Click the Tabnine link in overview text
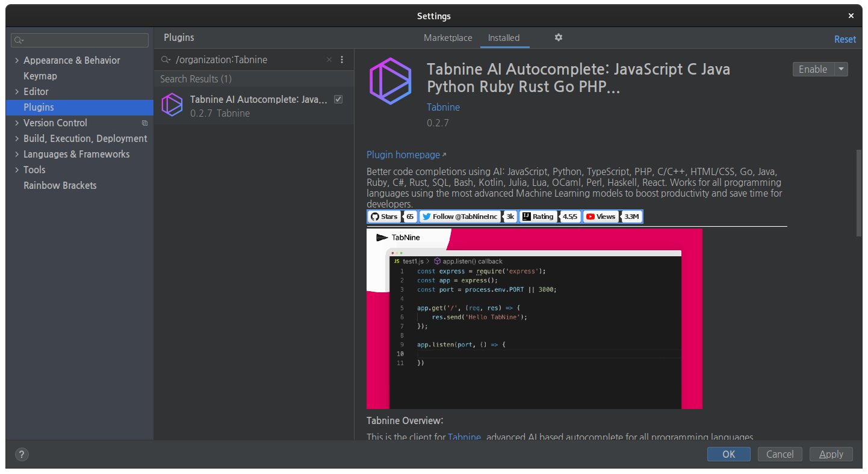Viewport: 868px width, 474px height. click(x=464, y=437)
